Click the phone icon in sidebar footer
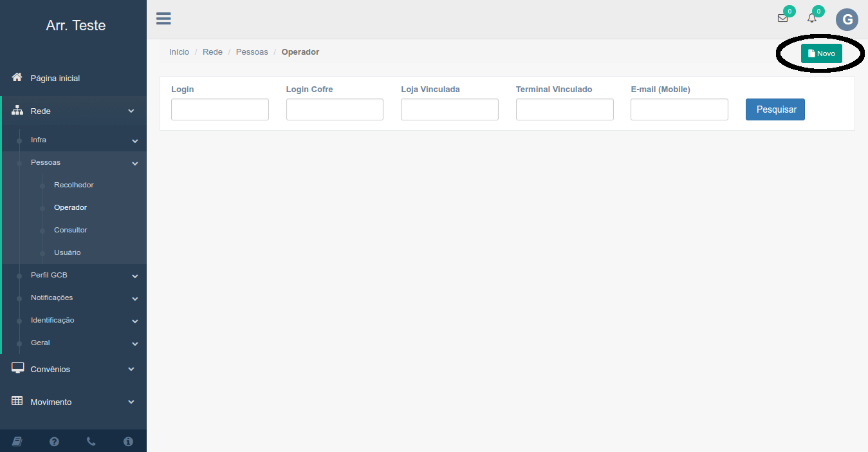 point(91,441)
